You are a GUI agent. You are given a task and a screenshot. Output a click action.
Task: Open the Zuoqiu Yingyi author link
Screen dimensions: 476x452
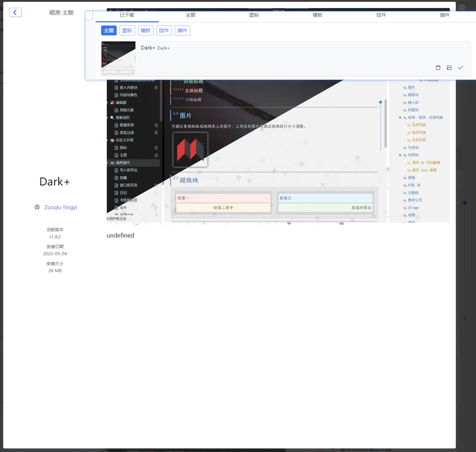60,207
